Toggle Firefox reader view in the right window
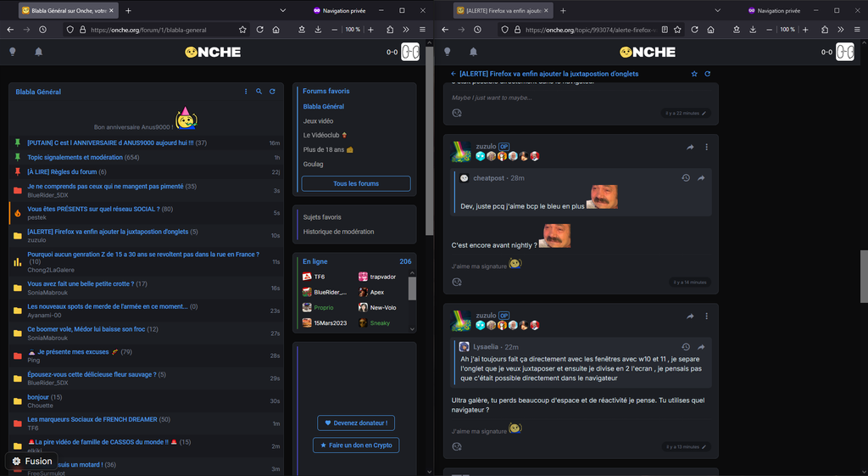The height and width of the screenshot is (476, 868). coord(665,29)
